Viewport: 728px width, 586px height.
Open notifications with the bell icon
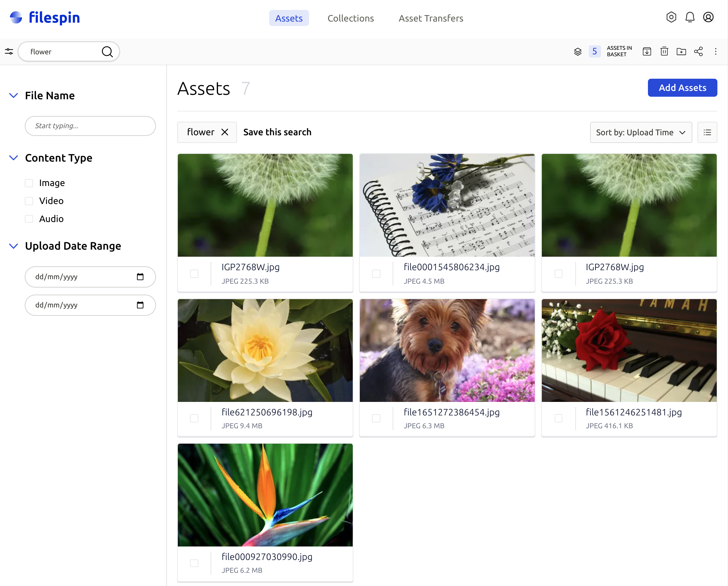tap(690, 17)
